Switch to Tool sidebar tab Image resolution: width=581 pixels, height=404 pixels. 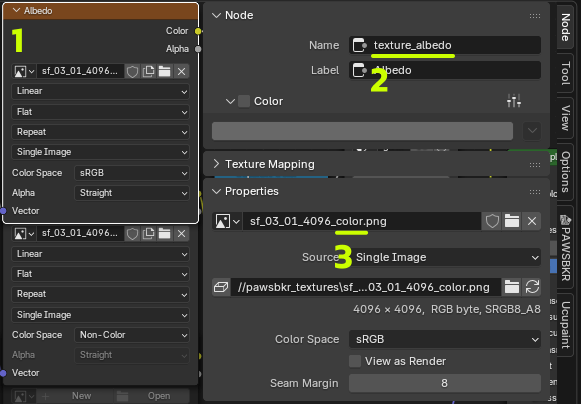(565, 73)
